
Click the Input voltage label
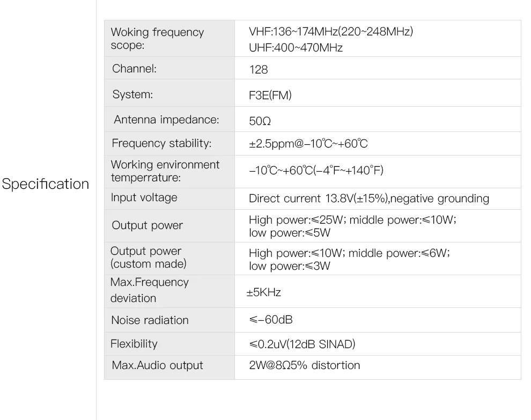click(x=144, y=197)
